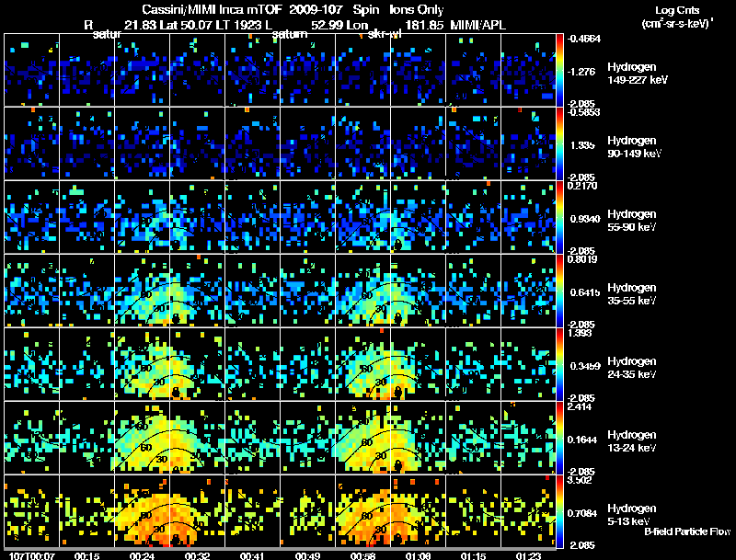The image size is (736, 560).
Task: Click the 'Ions Only' text in the header
Action: tap(417, 9)
